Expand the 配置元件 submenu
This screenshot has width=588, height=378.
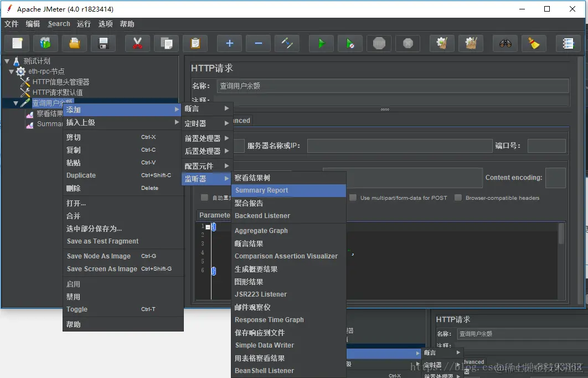[x=207, y=165]
